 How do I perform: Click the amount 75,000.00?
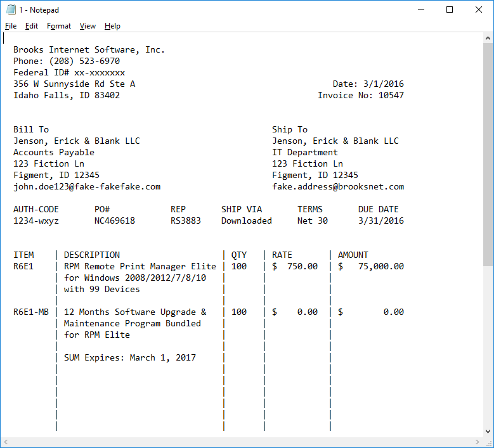click(x=381, y=267)
